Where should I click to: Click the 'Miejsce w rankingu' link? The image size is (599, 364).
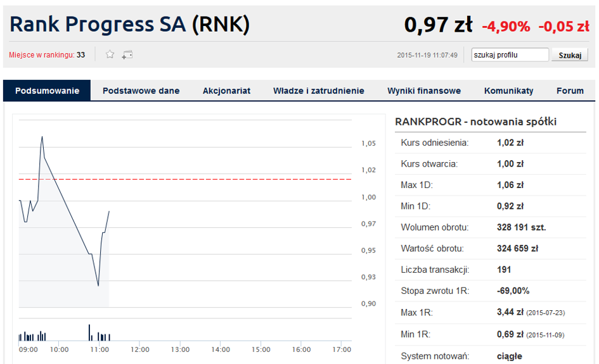pyautogui.click(x=42, y=55)
